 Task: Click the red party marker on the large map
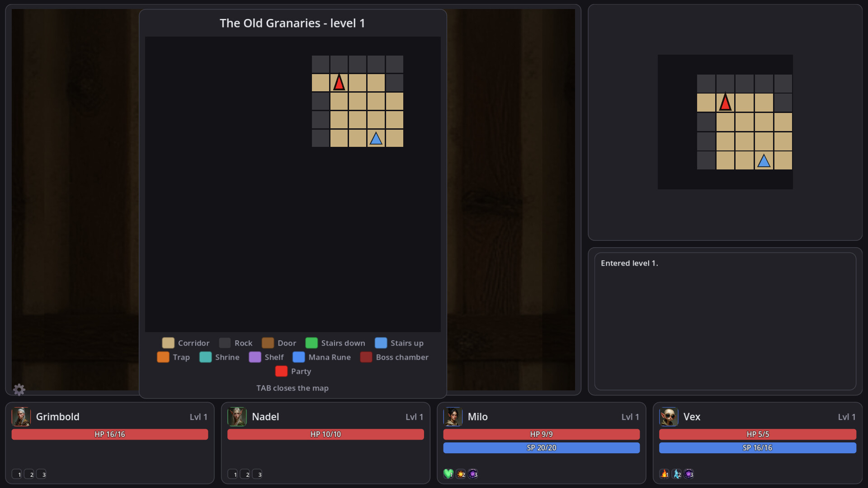tap(339, 83)
